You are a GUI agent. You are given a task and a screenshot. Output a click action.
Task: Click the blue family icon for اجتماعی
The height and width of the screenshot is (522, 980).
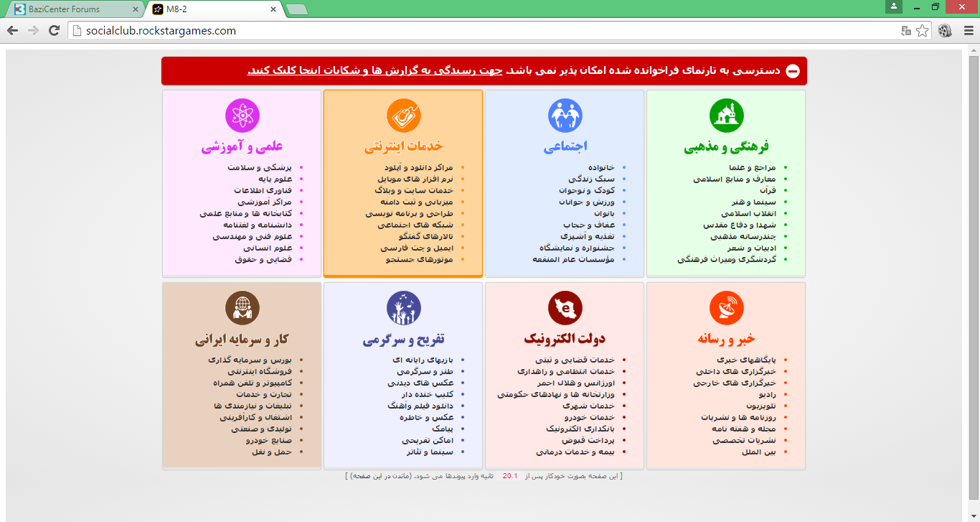565,116
